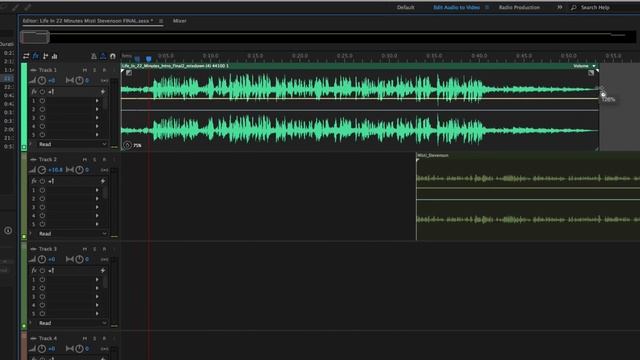The height and width of the screenshot is (360, 640).
Task: Click the Track 1 pan knob
Action: coord(79,80)
